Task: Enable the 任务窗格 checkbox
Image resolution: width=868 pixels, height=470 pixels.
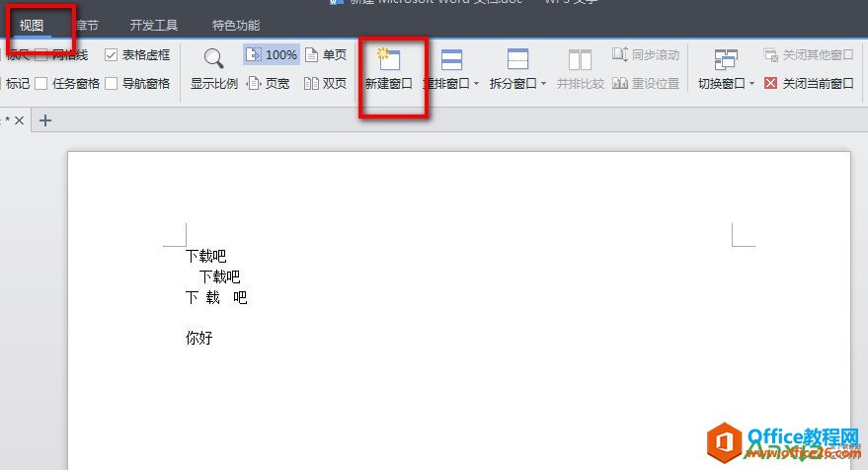Action: coord(40,84)
